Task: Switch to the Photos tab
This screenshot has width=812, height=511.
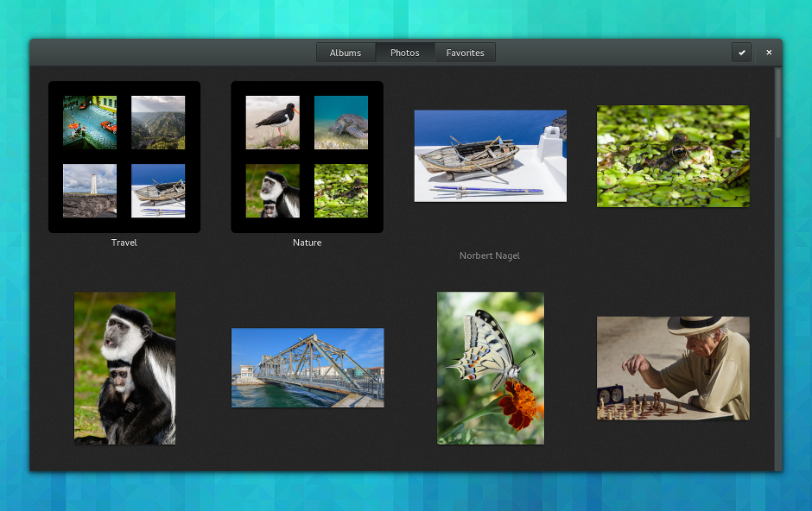Action: coord(405,53)
